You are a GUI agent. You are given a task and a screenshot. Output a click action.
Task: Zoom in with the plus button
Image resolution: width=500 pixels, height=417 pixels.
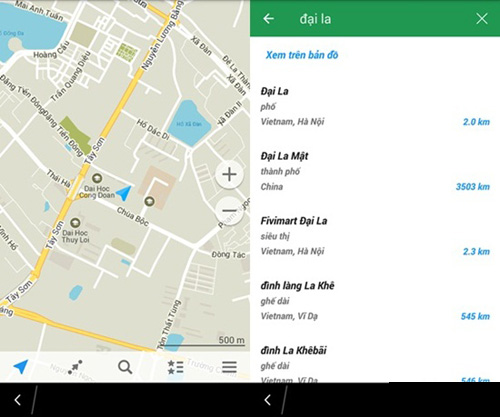coord(229,174)
